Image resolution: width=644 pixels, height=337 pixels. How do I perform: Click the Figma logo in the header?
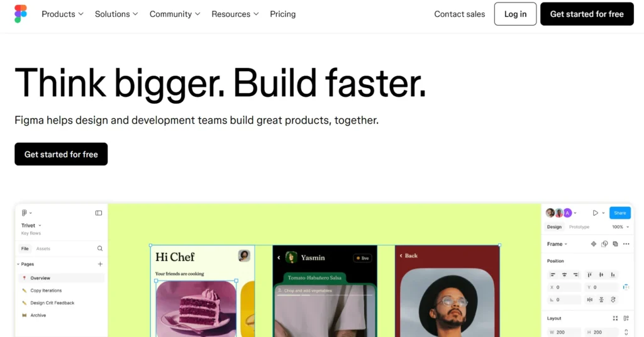point(21,14)
